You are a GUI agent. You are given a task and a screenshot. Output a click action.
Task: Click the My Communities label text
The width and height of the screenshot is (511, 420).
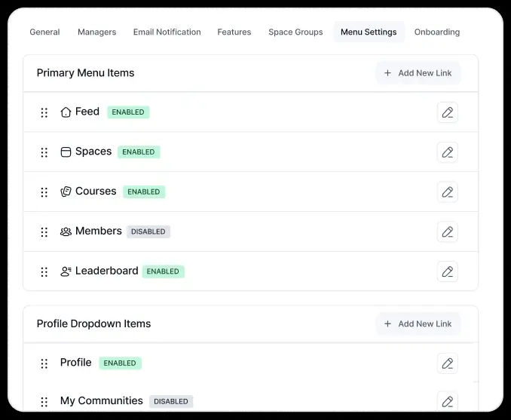tap(102, 400)
